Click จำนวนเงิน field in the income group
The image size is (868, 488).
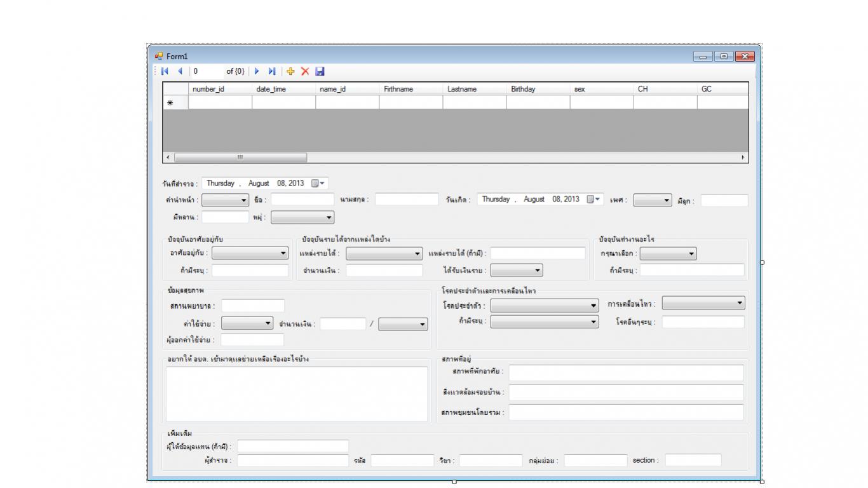tap(384, 271)
